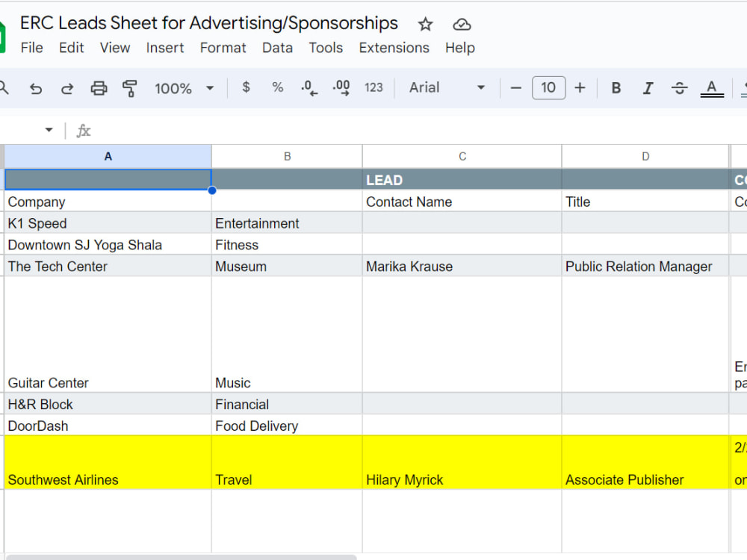Click the font size field
The image size is (747, 560).
click(x=548, y=87)
